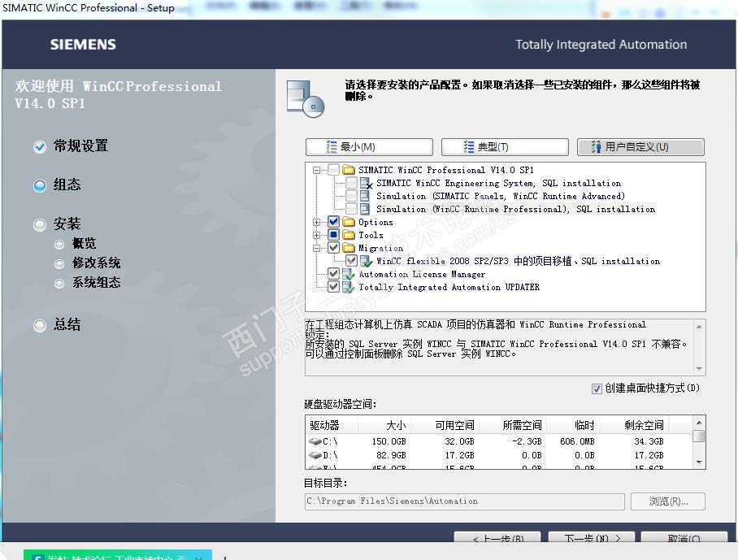Select the Automation License Manager row text

(x=422, y=275)
